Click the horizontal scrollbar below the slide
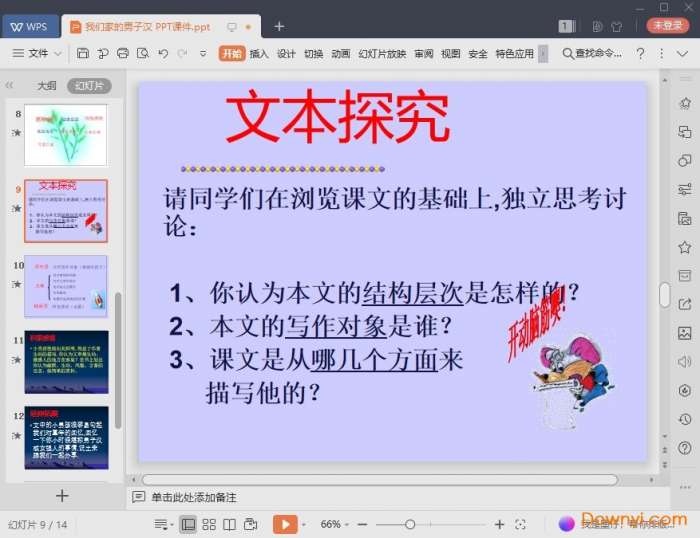The image size is (700, 538). pos(380,480)
